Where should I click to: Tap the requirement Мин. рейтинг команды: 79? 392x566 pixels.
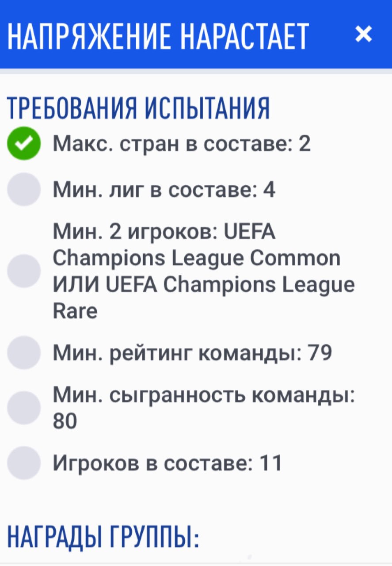pyautogui.click(x=192, y=352)
